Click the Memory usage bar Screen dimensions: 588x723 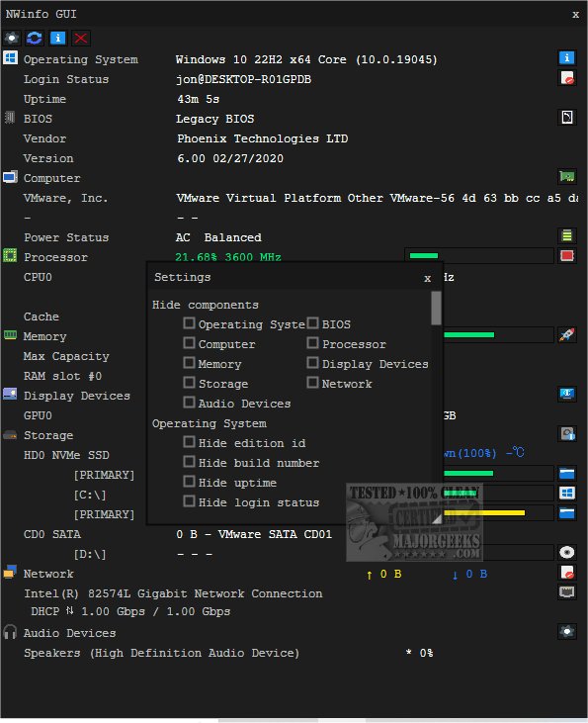(498, 334)
